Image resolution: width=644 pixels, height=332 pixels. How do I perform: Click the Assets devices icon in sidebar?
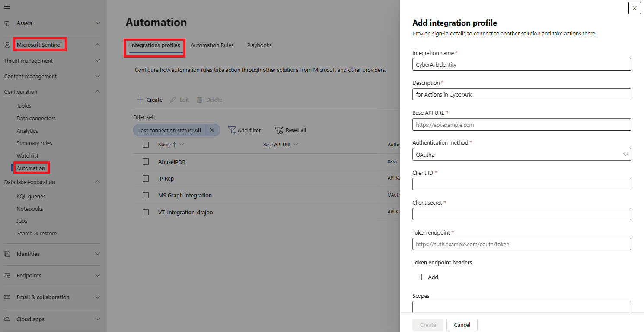7,23
